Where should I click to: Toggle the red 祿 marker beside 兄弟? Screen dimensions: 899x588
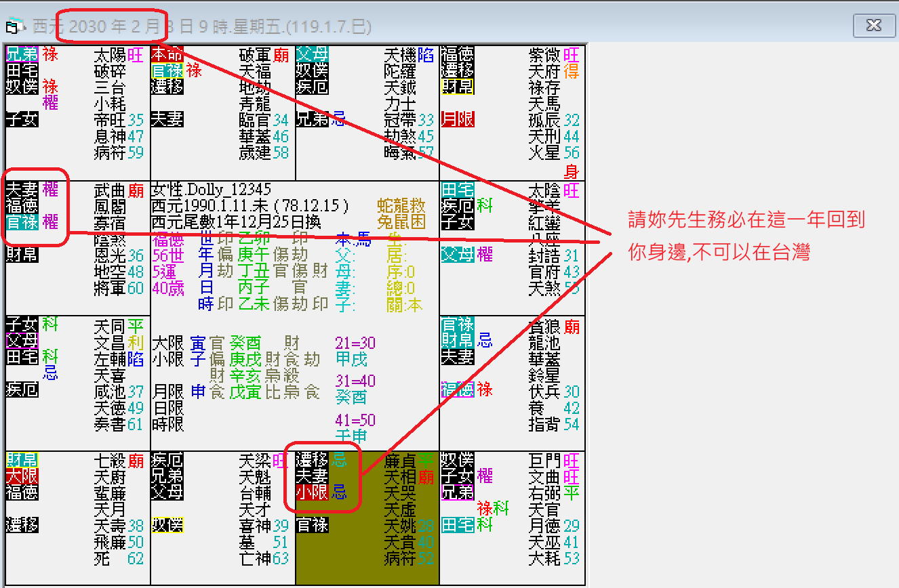[50, 55]
